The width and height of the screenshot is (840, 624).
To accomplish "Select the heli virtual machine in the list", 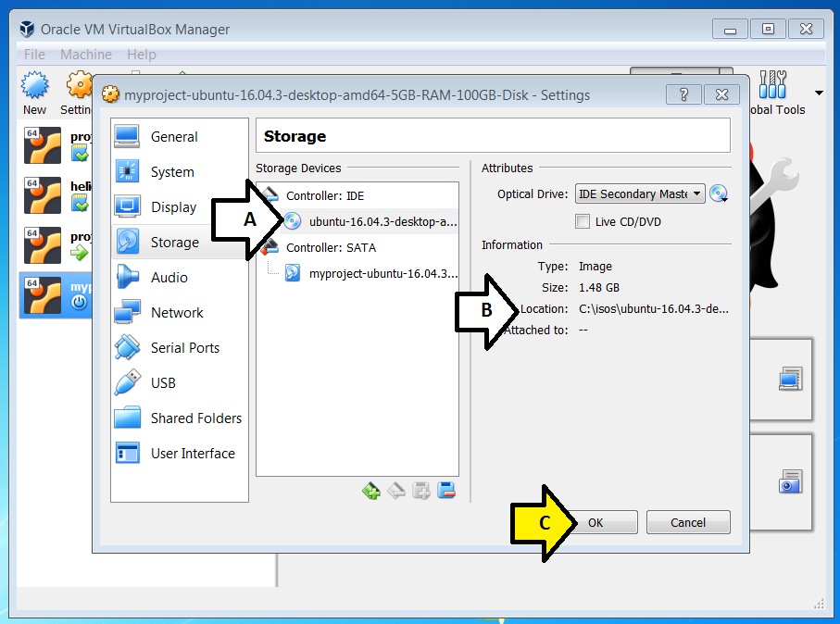I will tap(57, 195).
